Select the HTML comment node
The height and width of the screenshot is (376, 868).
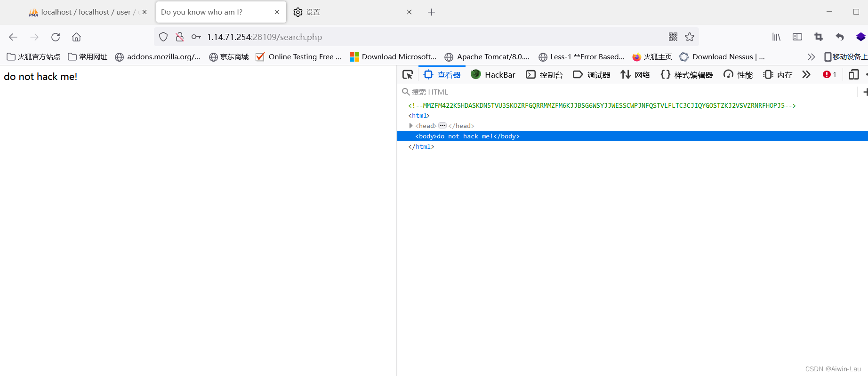pos(602,105)
